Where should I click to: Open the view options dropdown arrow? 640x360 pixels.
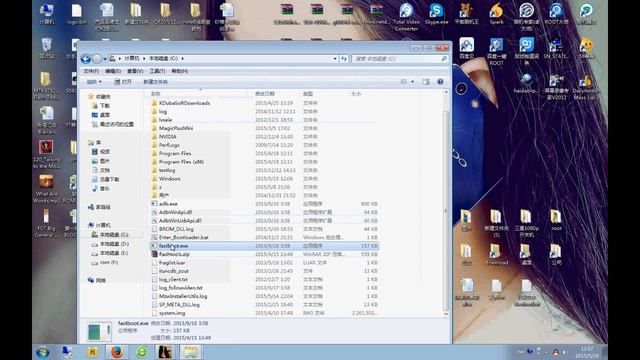[412, 82]
